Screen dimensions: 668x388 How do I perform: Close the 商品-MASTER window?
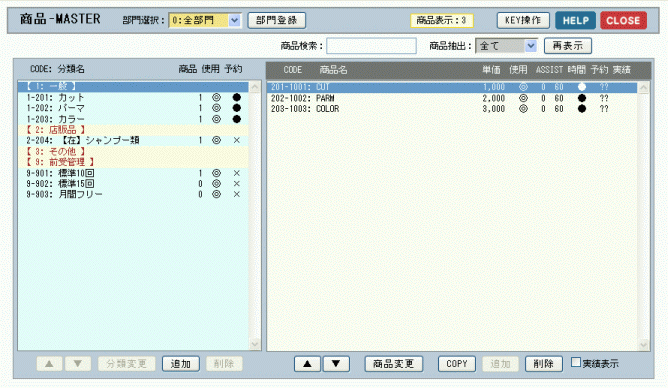click(623, 20)
